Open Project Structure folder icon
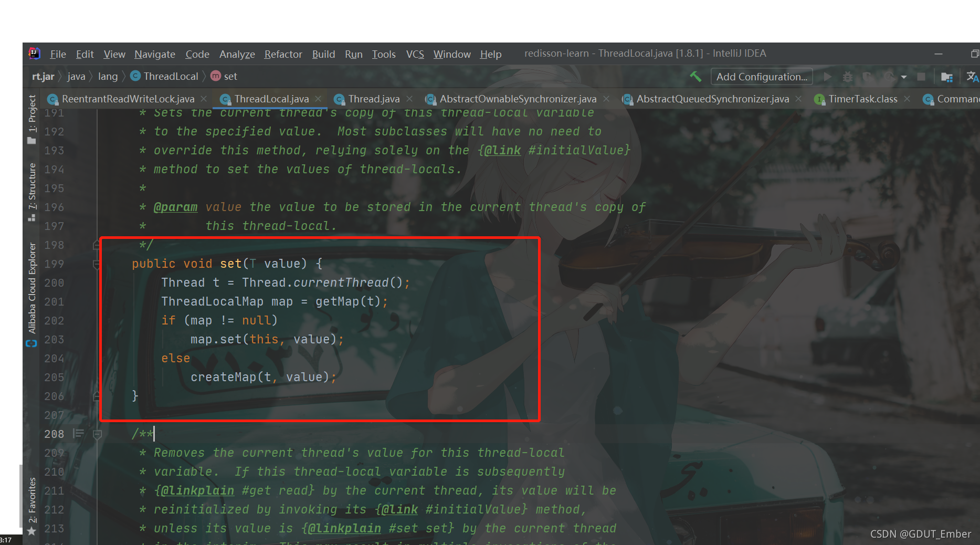The height and width of the screenshot is (545, 980). coord(947,77)
